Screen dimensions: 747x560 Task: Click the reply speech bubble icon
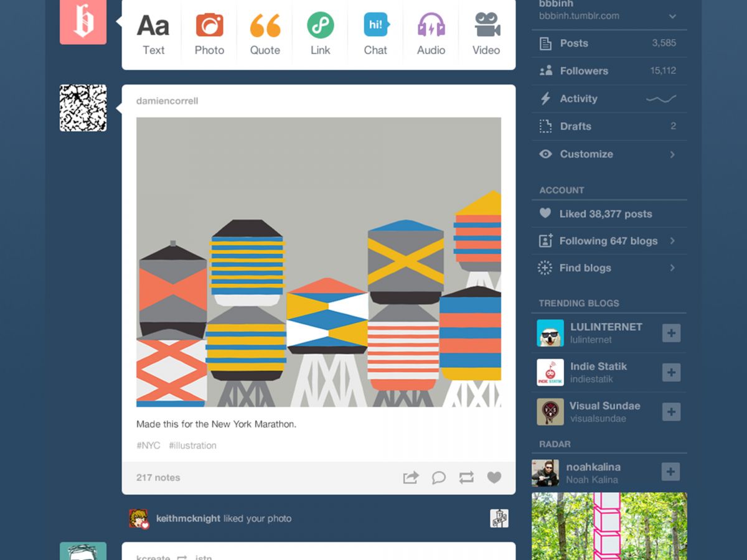[x=439, y=477]
